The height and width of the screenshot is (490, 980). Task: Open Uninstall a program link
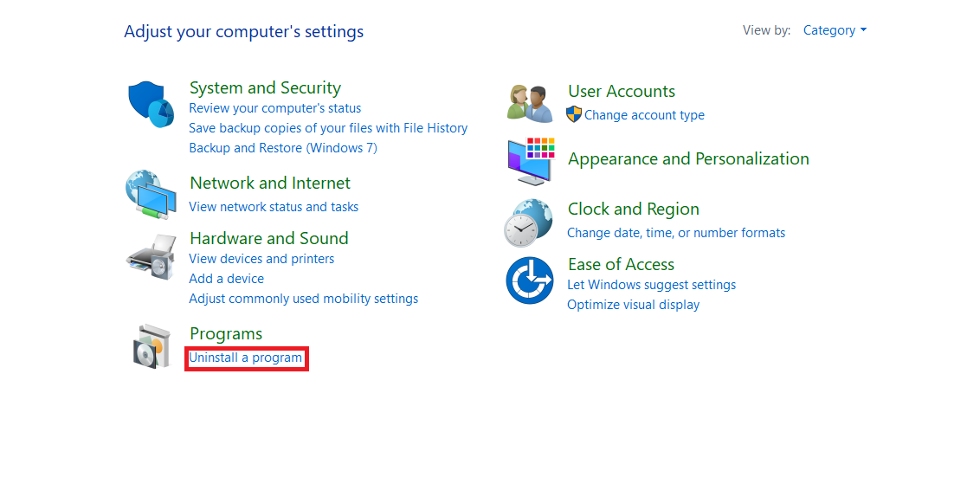[246, 358]
